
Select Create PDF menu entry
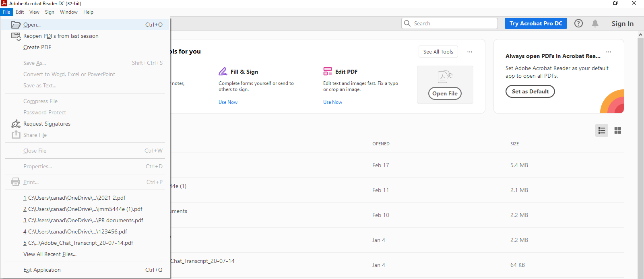[x=85, y=47]
